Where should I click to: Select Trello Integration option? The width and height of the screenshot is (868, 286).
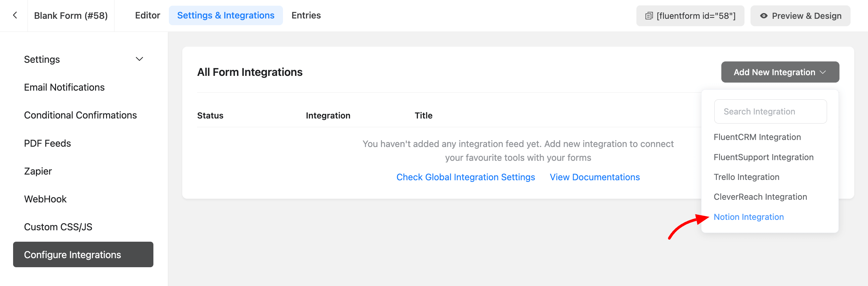pos(746,177)
